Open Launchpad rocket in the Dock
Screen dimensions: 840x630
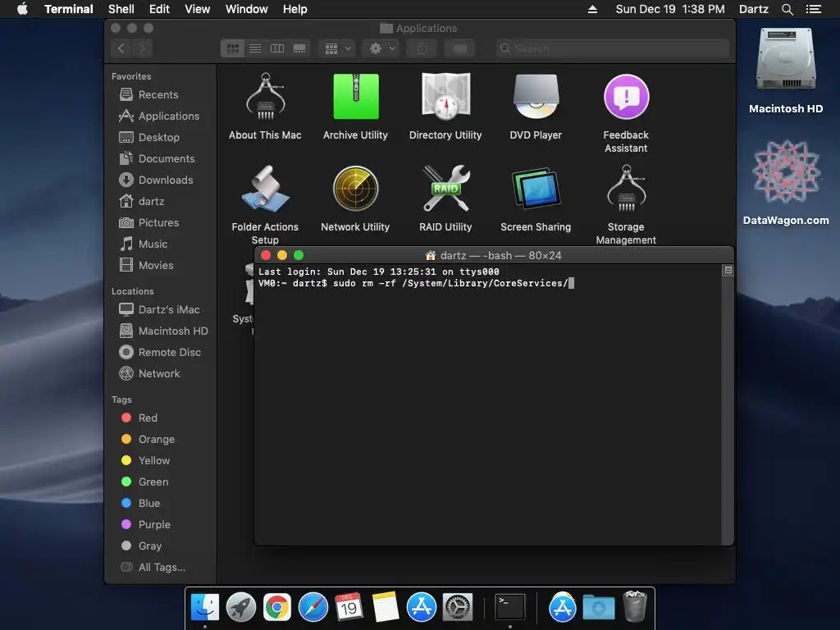(241, 608)
